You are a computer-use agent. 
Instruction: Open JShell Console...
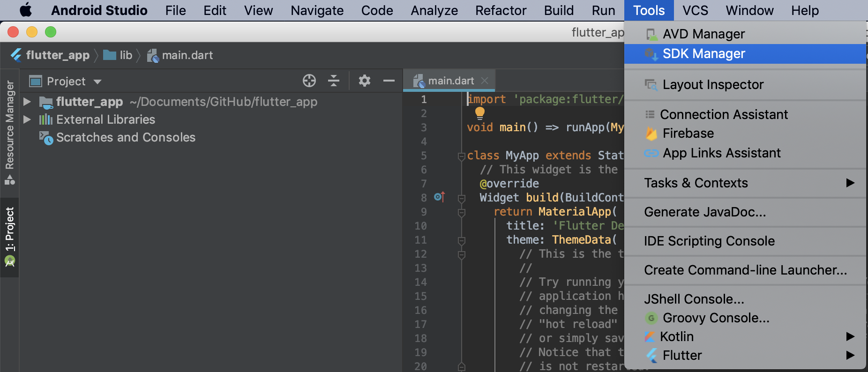pyautogui.click(x=745, y=299)
